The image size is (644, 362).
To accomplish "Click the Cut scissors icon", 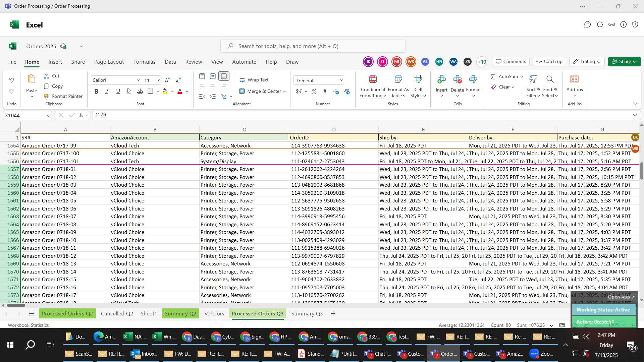I will tap(46, 76).
